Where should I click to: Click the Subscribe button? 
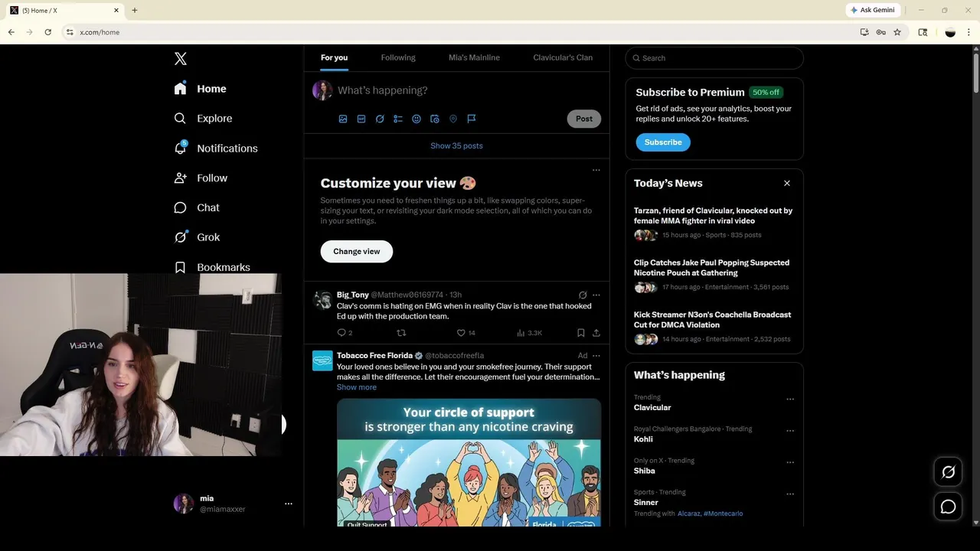[663, 142]
